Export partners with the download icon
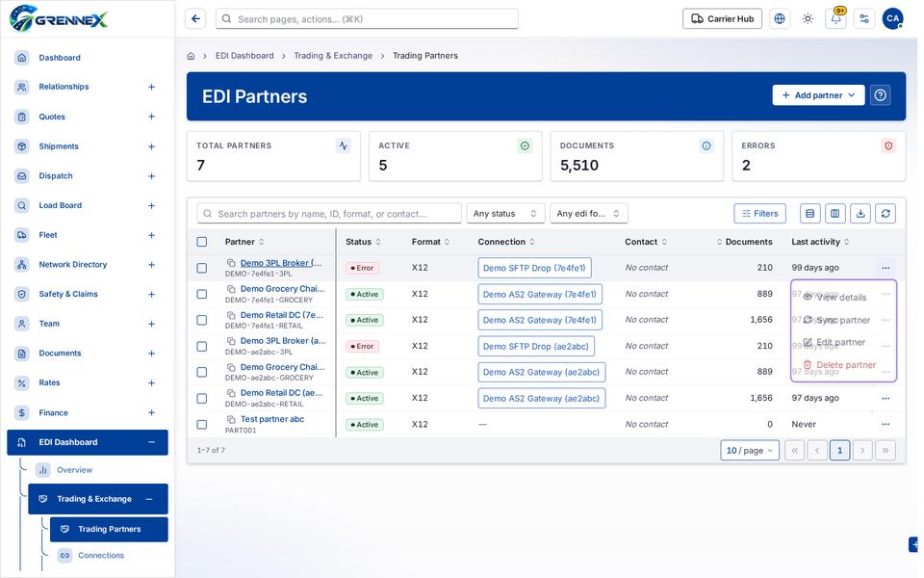This screenshot has width=924, height=578. point(860,214)
